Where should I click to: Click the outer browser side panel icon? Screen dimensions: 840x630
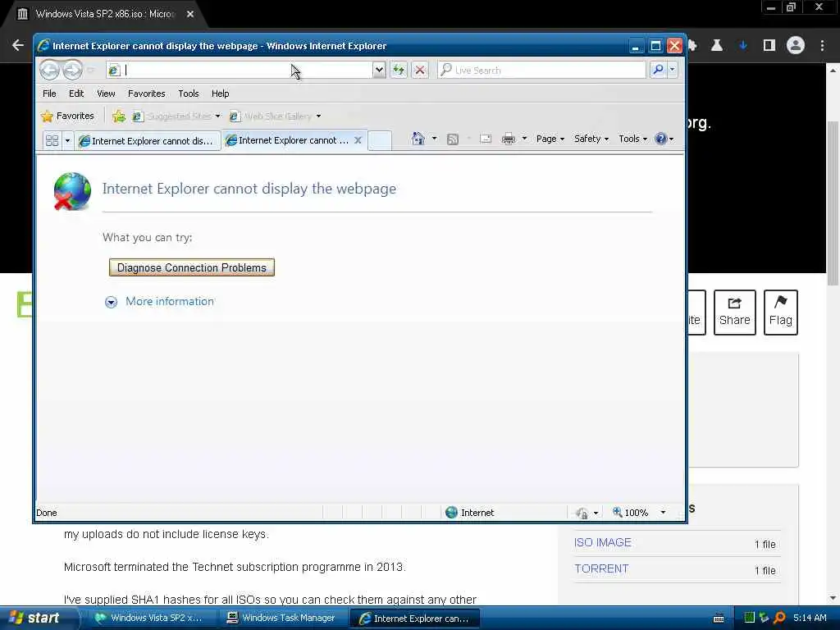(769, 46)
